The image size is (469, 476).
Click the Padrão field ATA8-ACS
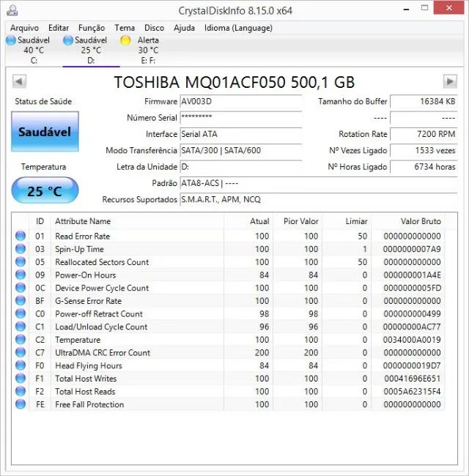(319, 183)
